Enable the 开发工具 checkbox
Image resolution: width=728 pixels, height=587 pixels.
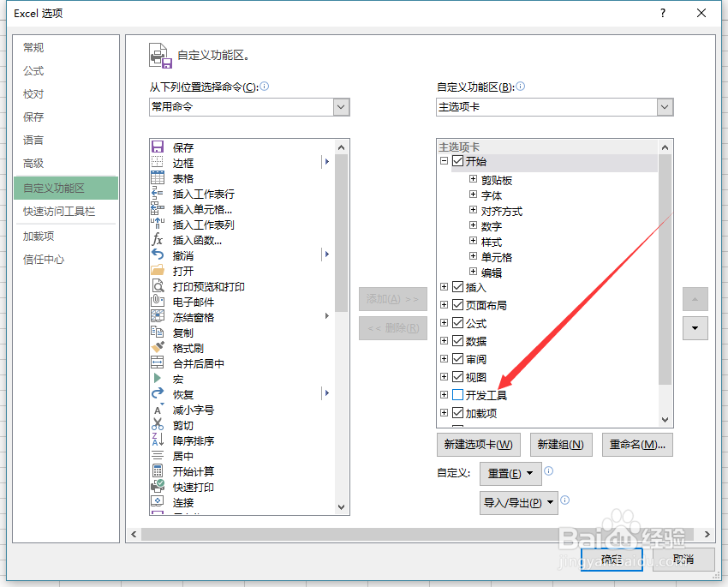pyautogui.click(x=458, y=395)
